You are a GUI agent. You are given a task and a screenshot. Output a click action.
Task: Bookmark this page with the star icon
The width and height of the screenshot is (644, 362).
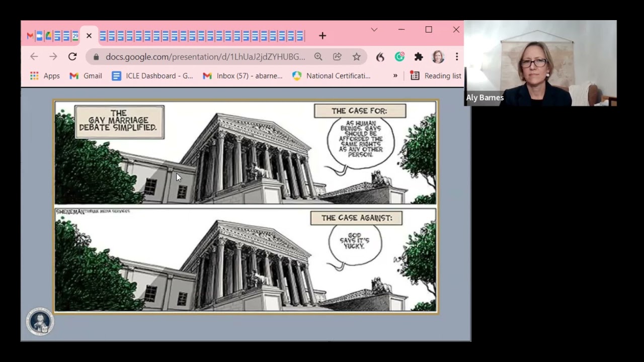coord(356,57)
